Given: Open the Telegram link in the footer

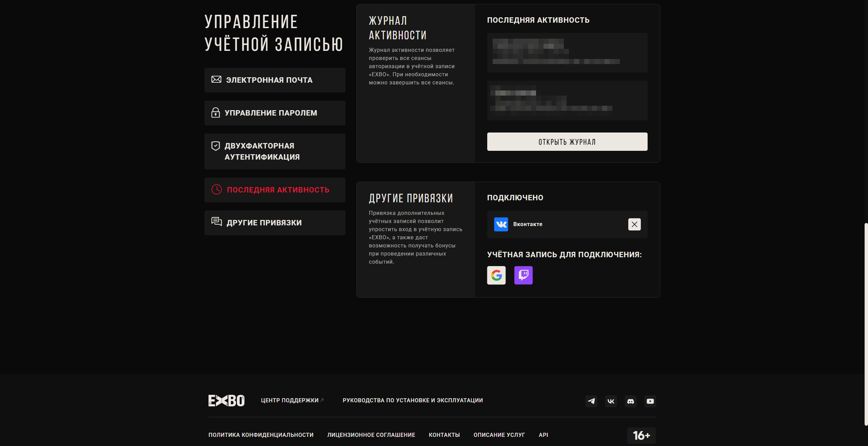Looking at the screenshot, I should coord(591,401).
